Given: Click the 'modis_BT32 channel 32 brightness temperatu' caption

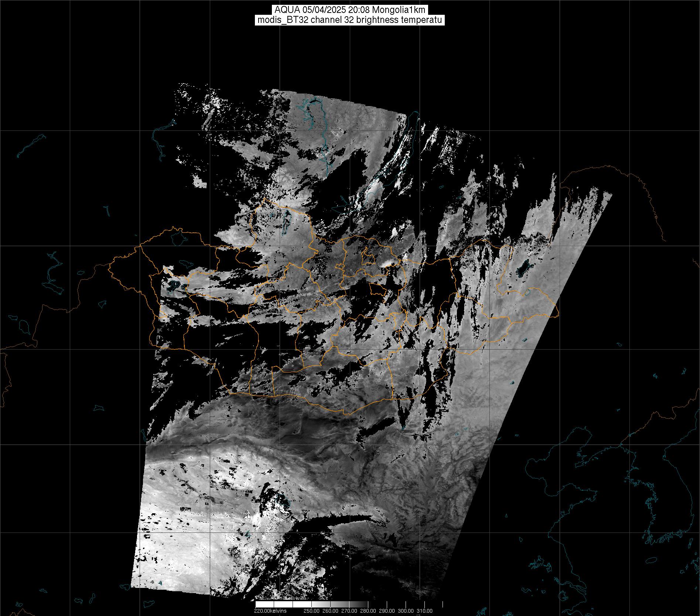Looking at the screenshot, I should click(349, 20).
